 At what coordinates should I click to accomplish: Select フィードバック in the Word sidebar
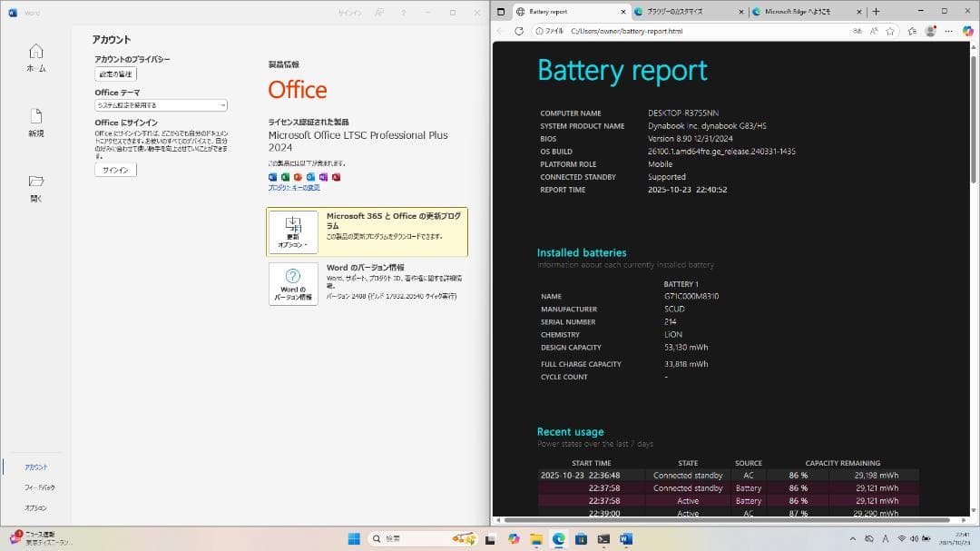[x=39, y=487]
